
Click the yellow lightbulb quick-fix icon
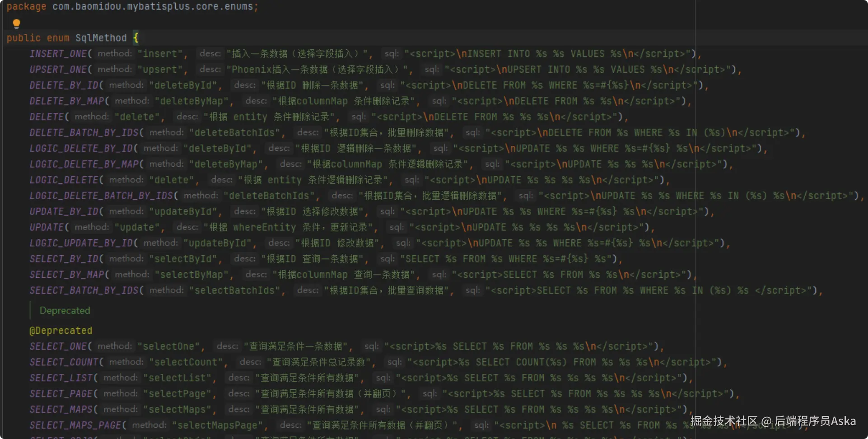[17, 23]
